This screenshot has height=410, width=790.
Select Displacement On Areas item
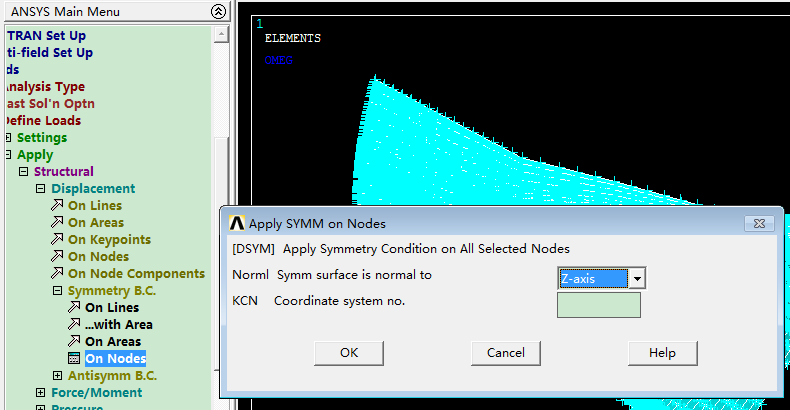pos(96,223)
